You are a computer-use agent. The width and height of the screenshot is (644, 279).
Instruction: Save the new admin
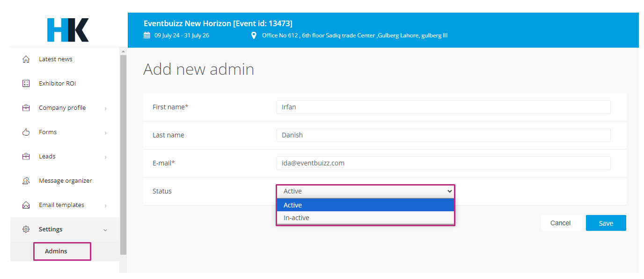tap(606, 223)
